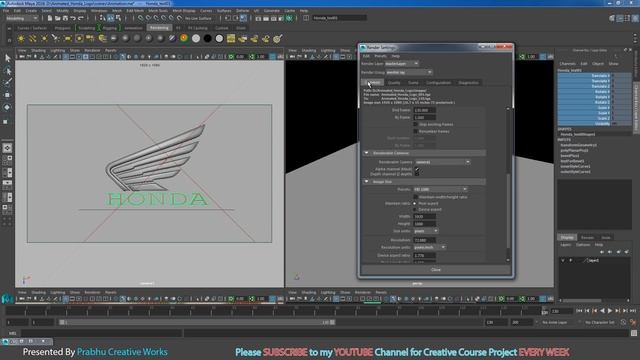Open the Quality tab in Render Settings
The width and height of the screenshot is (640, 360).
[394, 83]
